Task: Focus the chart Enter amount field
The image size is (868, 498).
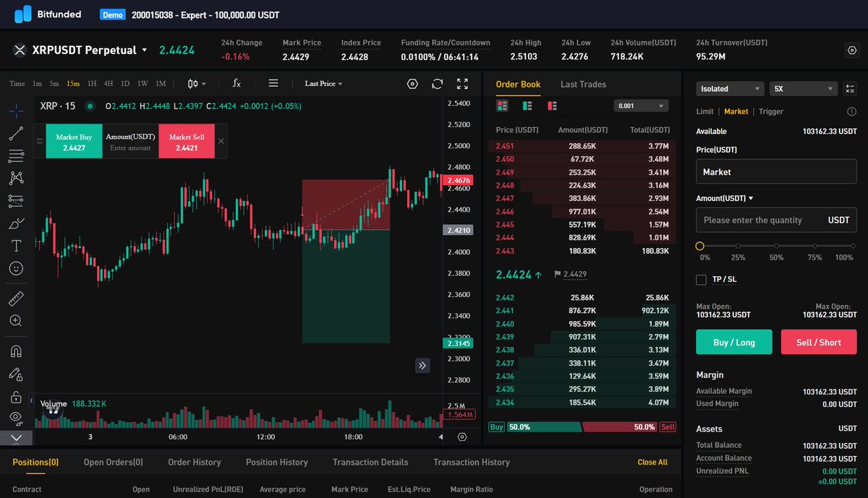Action: point(130,147)
